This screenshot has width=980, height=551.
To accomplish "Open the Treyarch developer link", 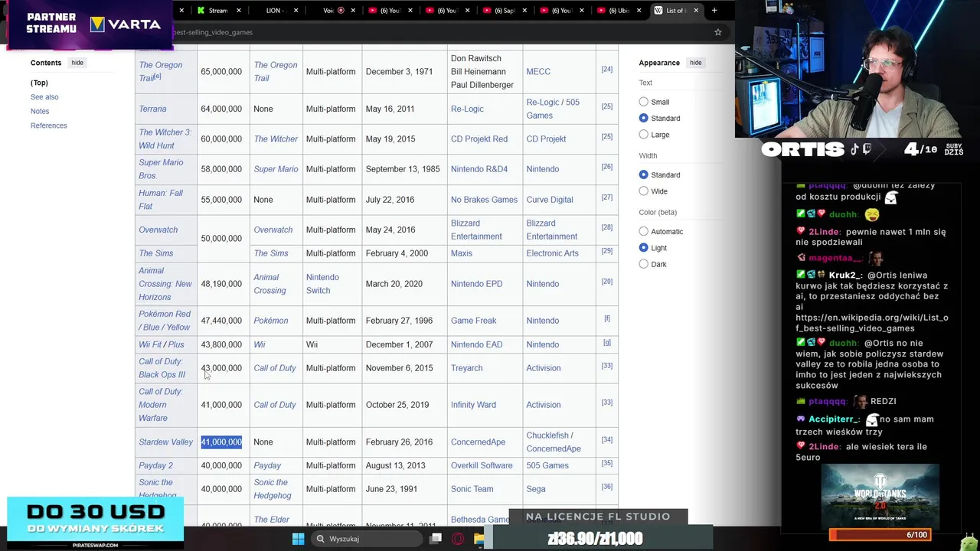I will pos(466,368).
